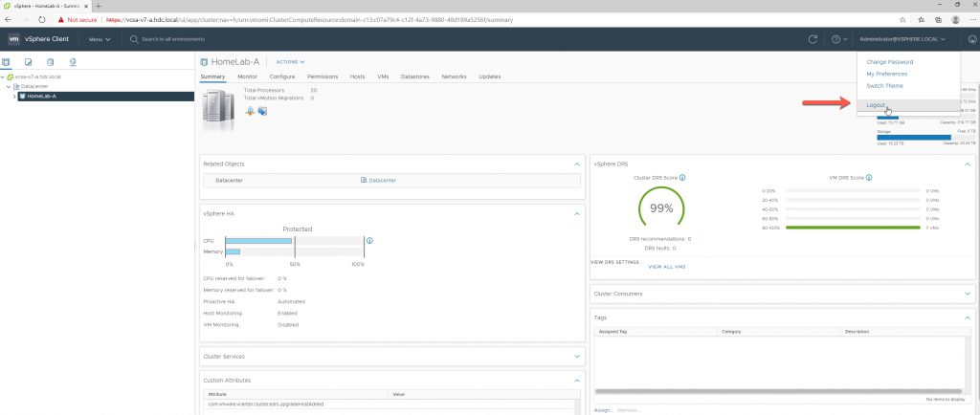
Task: Click the VM DRS Score info icon
Action: (x=869, y=178)
